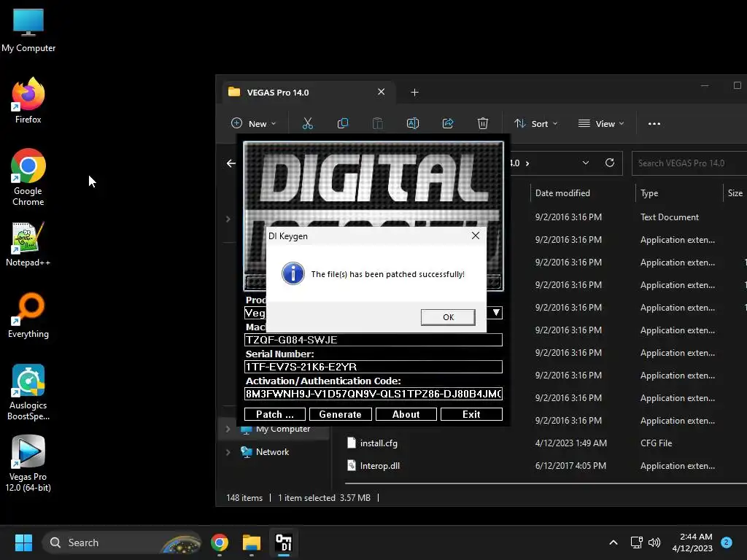Click the File Explorer taskbar icon
This screenshot has height=560, width=747.
[251, 542]
